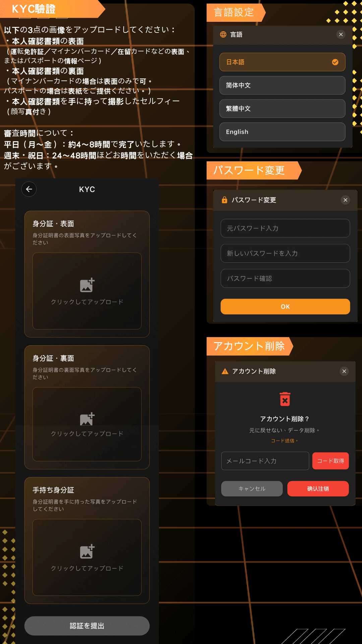Screen dimensions: 362x644
Task: Select 繁體中文 language option
Action: pos(282,109)
